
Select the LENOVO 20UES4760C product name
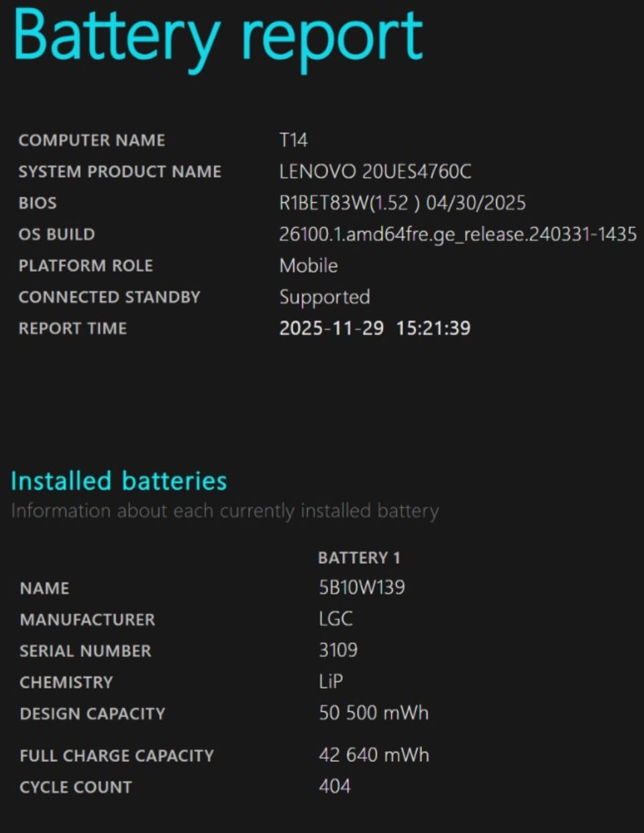(x=375, y=172)
